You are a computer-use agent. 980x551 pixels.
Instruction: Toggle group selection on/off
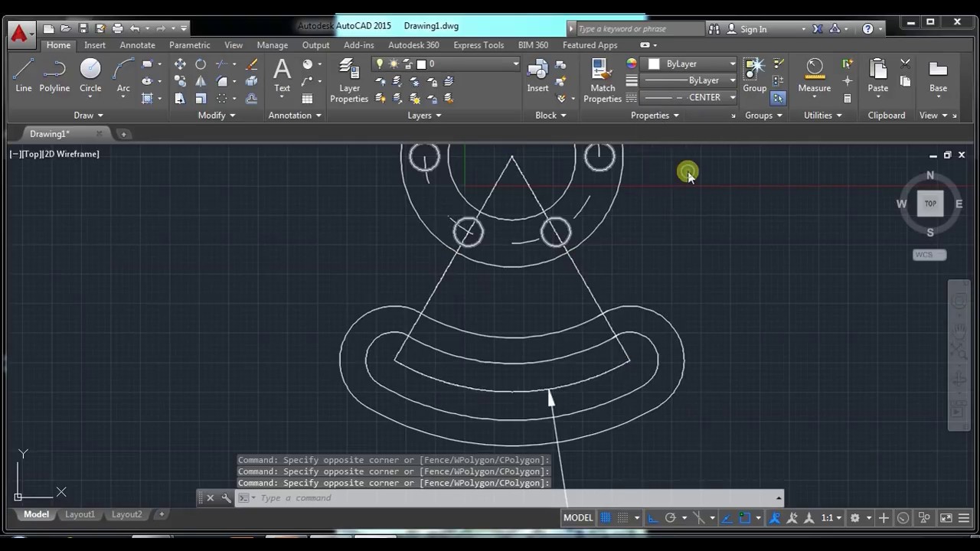tap(778, 98)
